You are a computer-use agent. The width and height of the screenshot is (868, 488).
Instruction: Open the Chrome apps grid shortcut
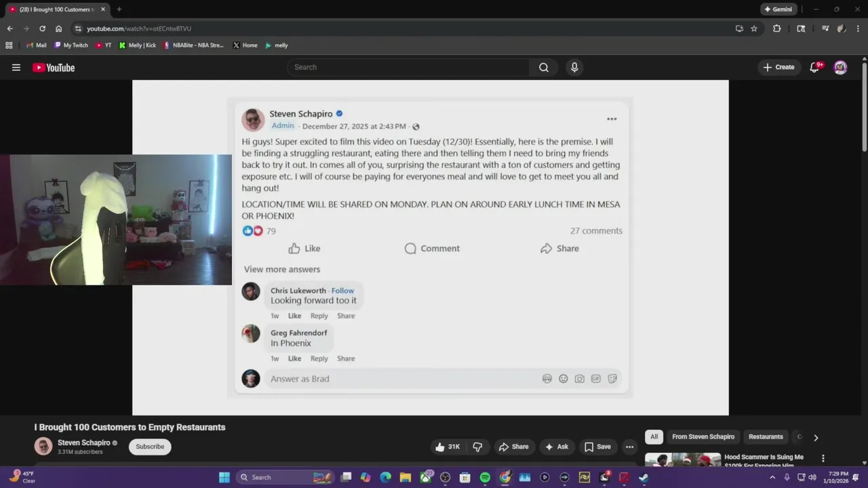click(9, 45)
